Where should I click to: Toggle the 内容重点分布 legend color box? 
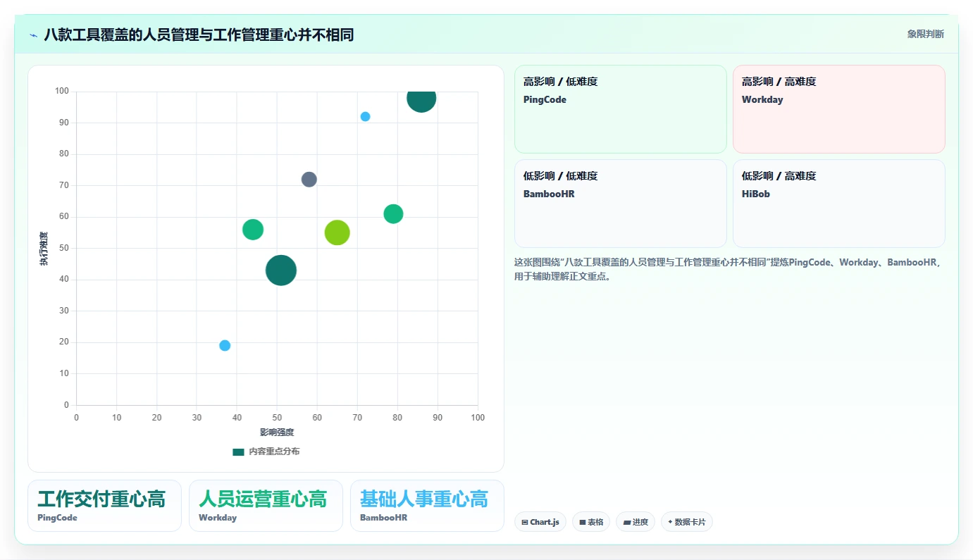[x=238, y=452]
